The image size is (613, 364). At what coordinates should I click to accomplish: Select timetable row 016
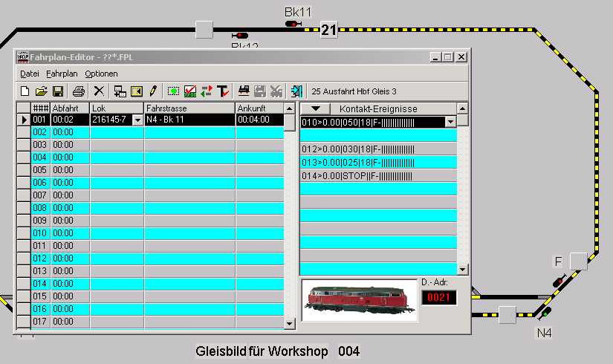pos(151,309)
